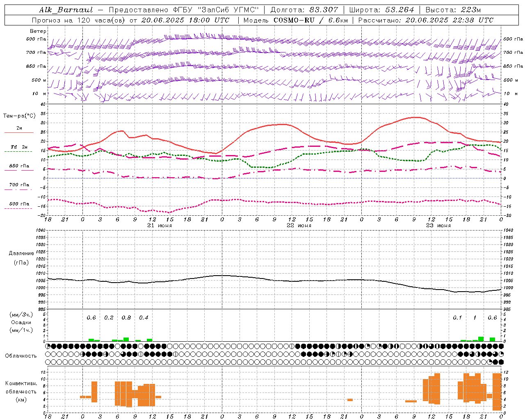Click the solid red 2м legend entry
The image size is (525, 420).
[19, 130]
